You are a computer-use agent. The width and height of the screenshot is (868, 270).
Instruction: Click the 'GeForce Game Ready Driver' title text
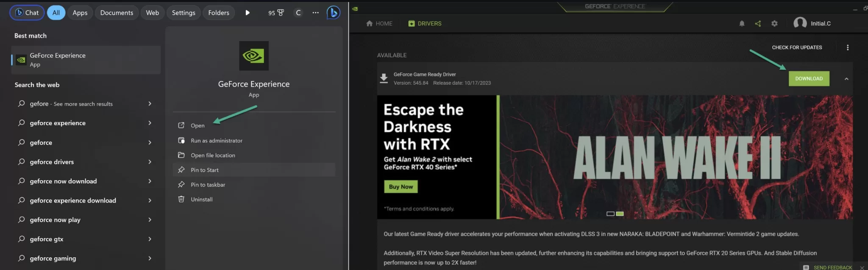click(x=425, y=74)
